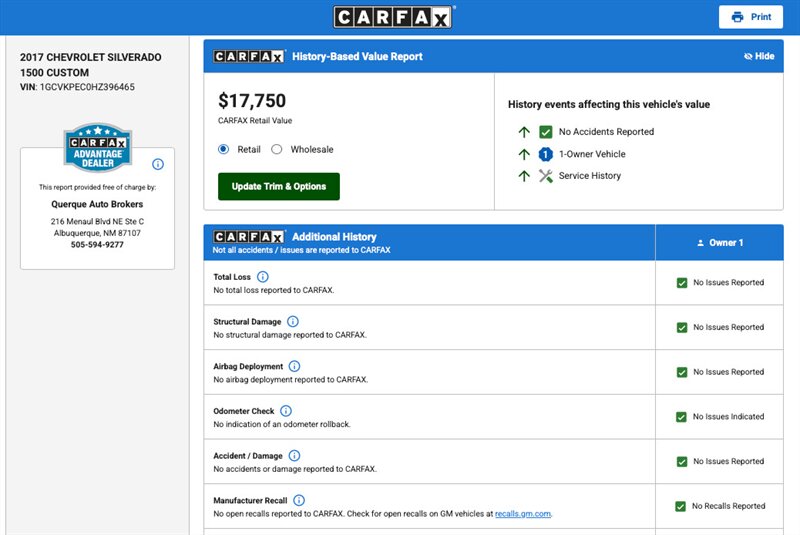This screenshot has width=800, height=535.
Task: Click the info icon beside Structural Damage
Action: [x=293, y=322]
